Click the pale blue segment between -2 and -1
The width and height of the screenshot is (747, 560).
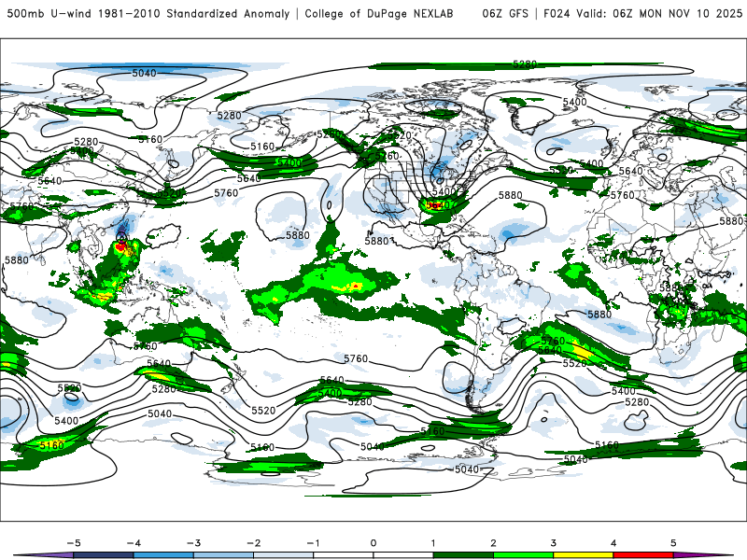[284, 555]
